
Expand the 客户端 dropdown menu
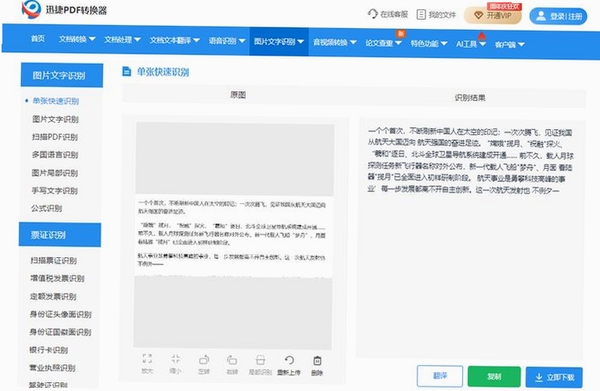509,45
